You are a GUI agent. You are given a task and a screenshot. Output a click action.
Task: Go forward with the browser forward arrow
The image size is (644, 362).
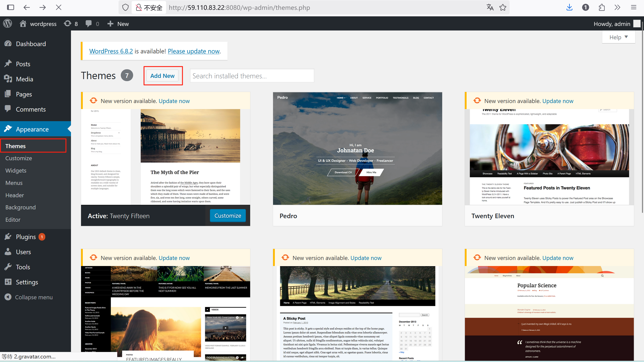43,7
